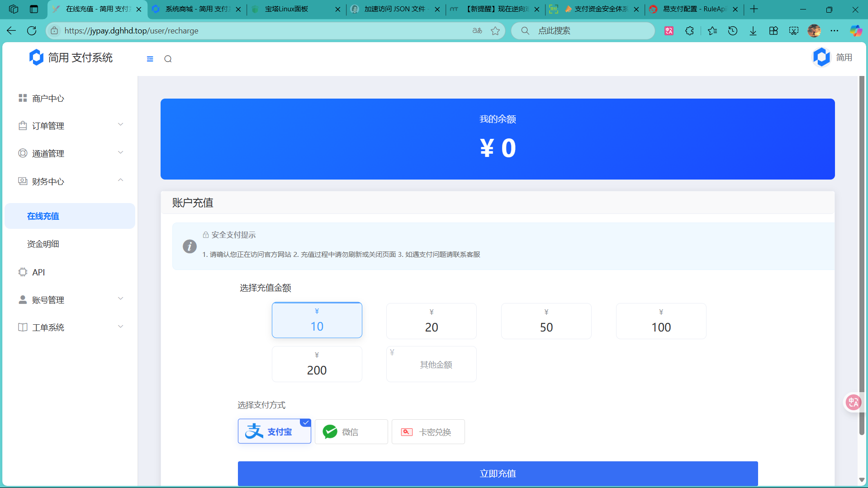Expand the 订单管理 sidebar menu
This screenshot has height=488, width=868.
(70, 126)
